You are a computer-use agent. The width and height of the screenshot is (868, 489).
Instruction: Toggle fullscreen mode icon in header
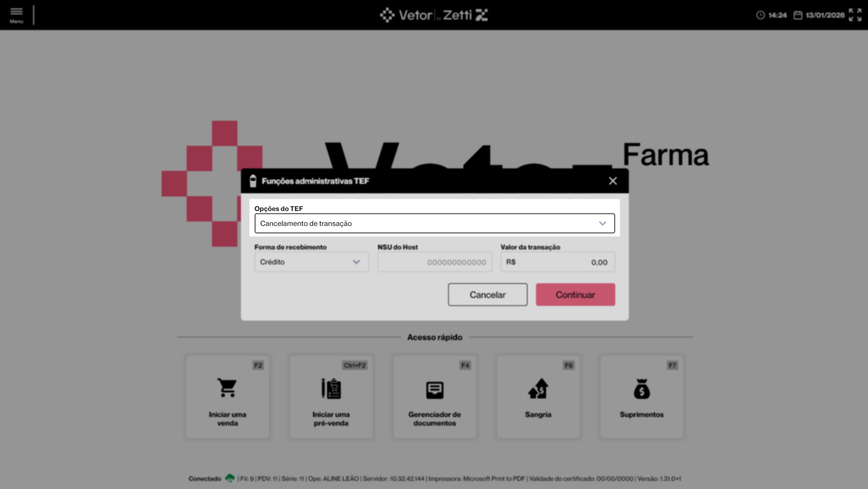coord(855,15)
